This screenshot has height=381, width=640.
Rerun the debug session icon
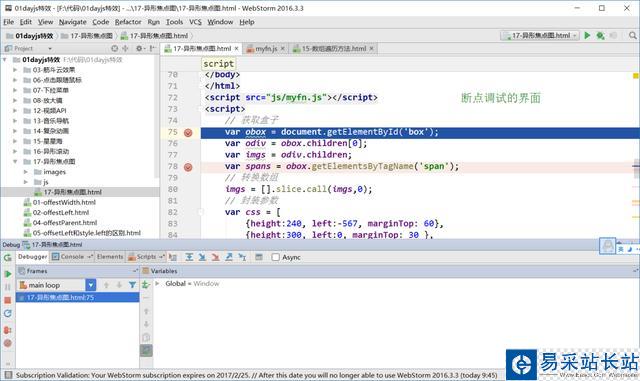tap(8, 258)
